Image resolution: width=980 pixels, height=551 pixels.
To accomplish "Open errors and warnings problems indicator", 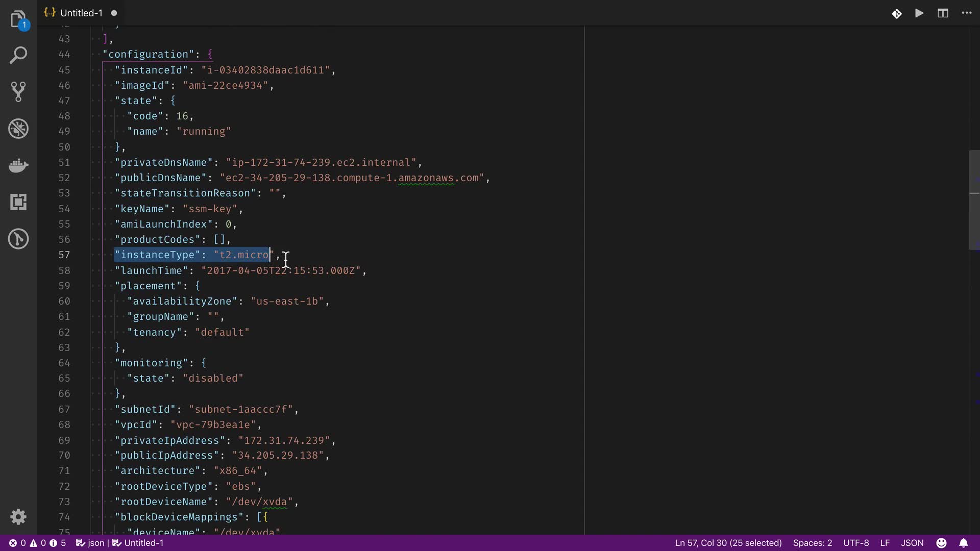I will [37, 543].
